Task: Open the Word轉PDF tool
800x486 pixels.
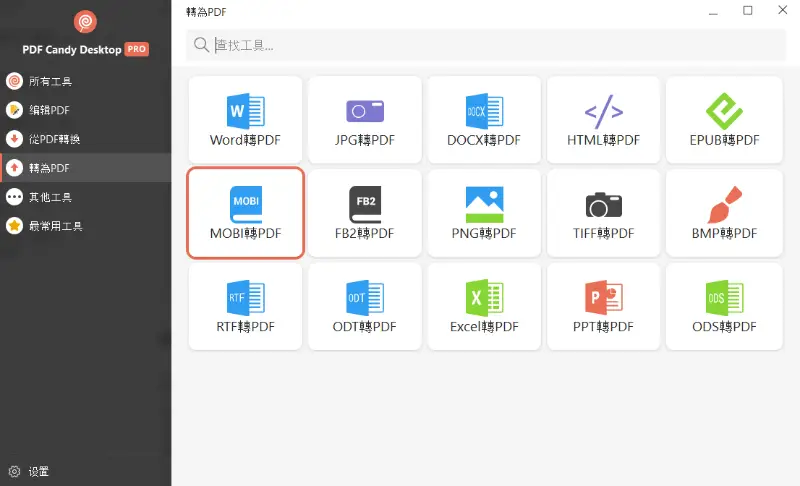Action: pos(245,120)
